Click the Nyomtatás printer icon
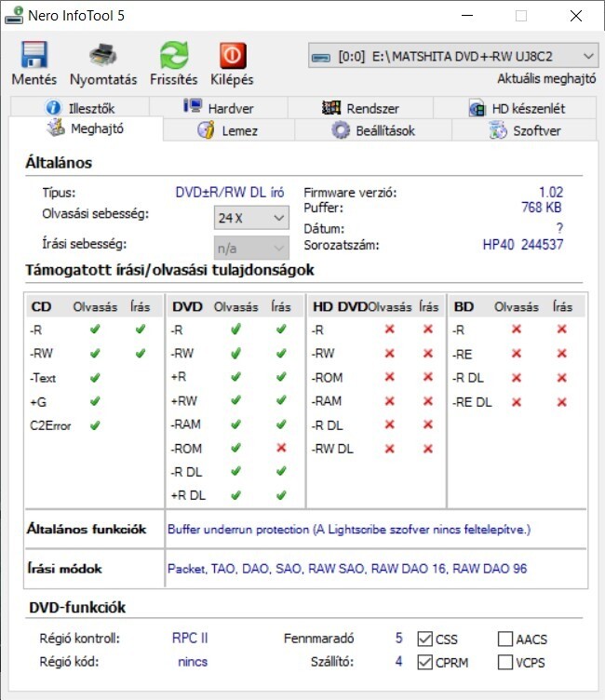This screenshot has height=700, width=605. coord(103,55)
